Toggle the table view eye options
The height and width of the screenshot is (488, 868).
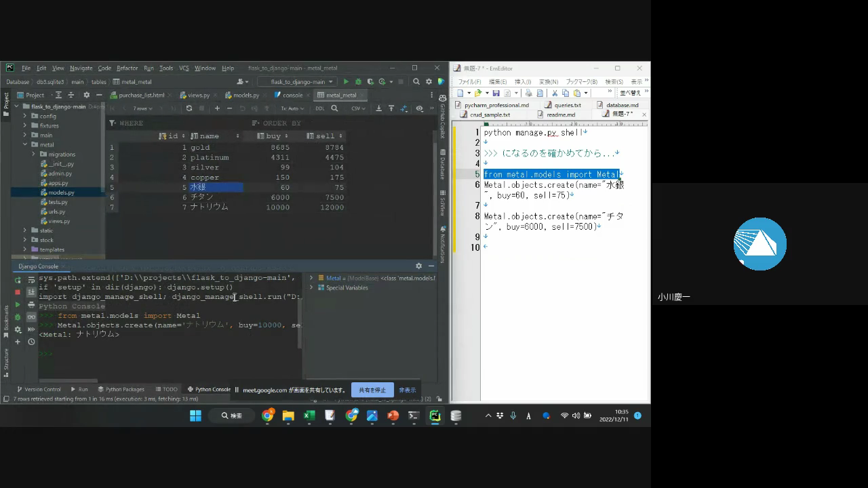click(x=419, y=108)
